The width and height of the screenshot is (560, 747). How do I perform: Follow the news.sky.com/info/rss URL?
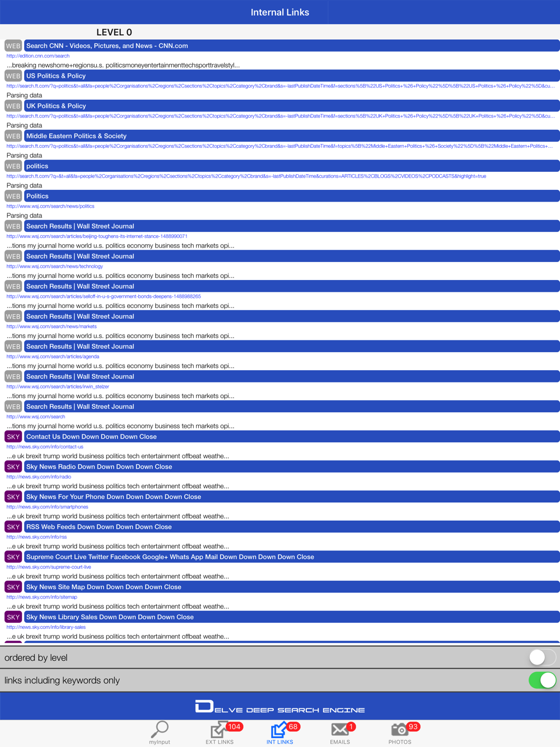pos(36,537)
